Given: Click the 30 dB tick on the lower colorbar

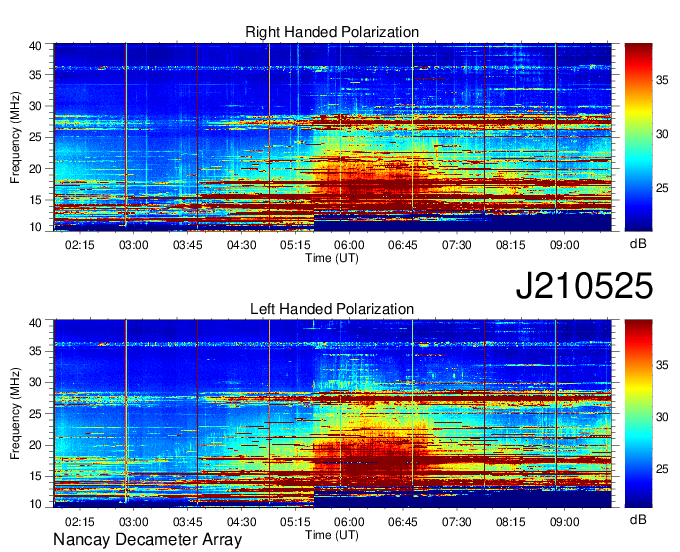Looking at the screenshot, I should [x=662, y=417].
